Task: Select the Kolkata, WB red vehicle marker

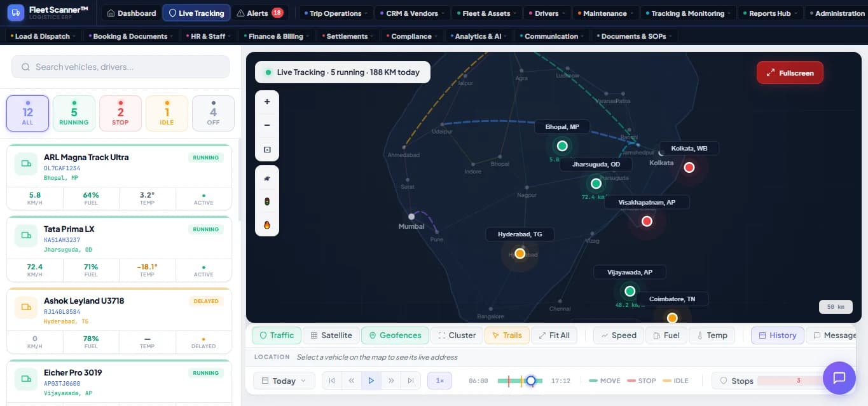Action: 689,167
